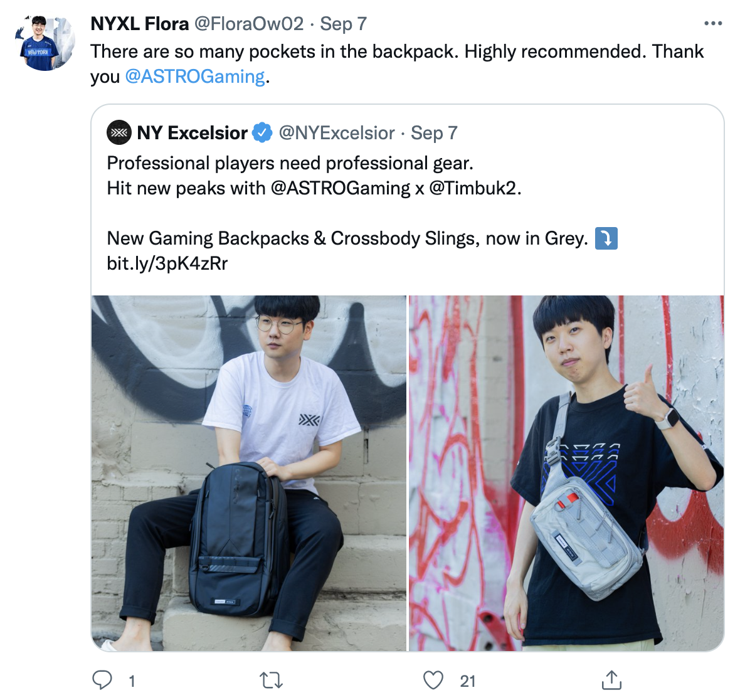View the black backpack photo
The image size is (745, 700).
(249, 473)
